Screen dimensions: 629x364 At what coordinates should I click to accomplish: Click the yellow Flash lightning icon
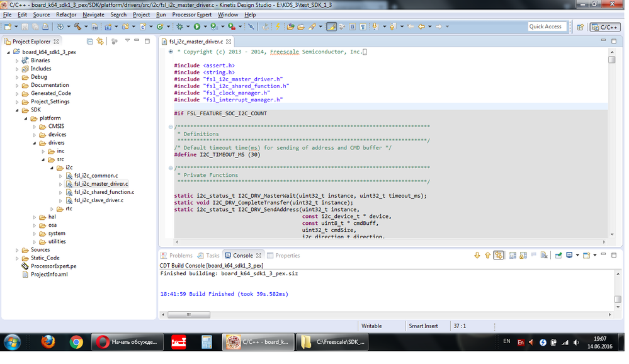click(x=277, y=26)
